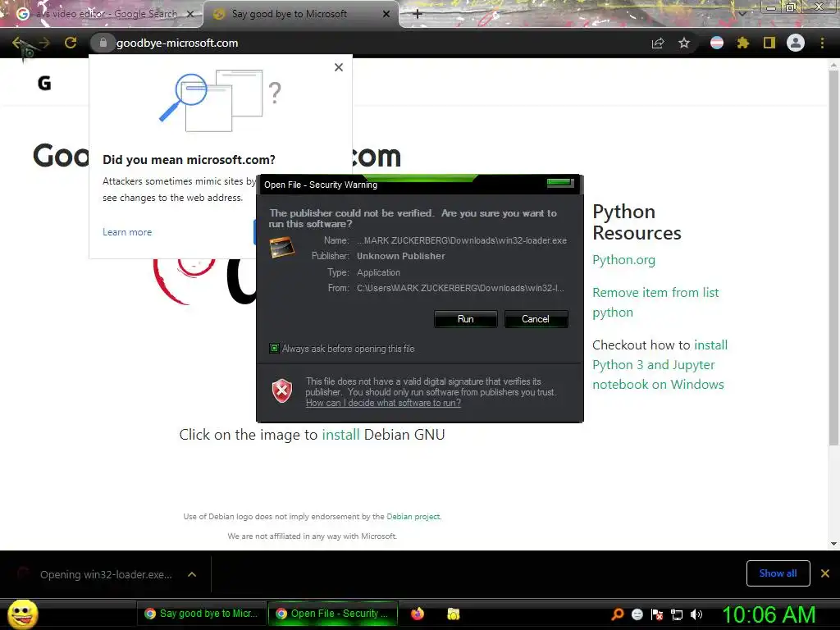Click the G site logo

[x=44, y=83]
